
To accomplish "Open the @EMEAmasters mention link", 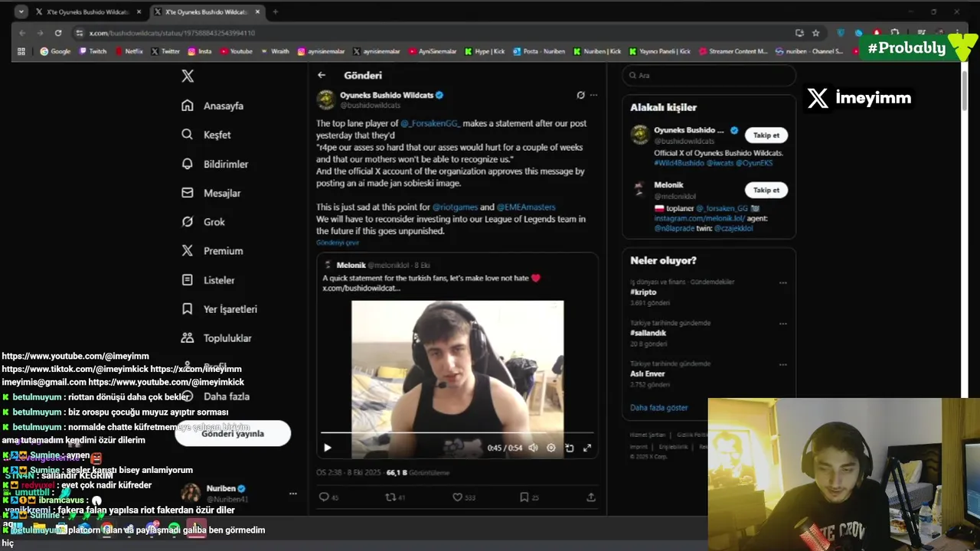I will [526, 207].
